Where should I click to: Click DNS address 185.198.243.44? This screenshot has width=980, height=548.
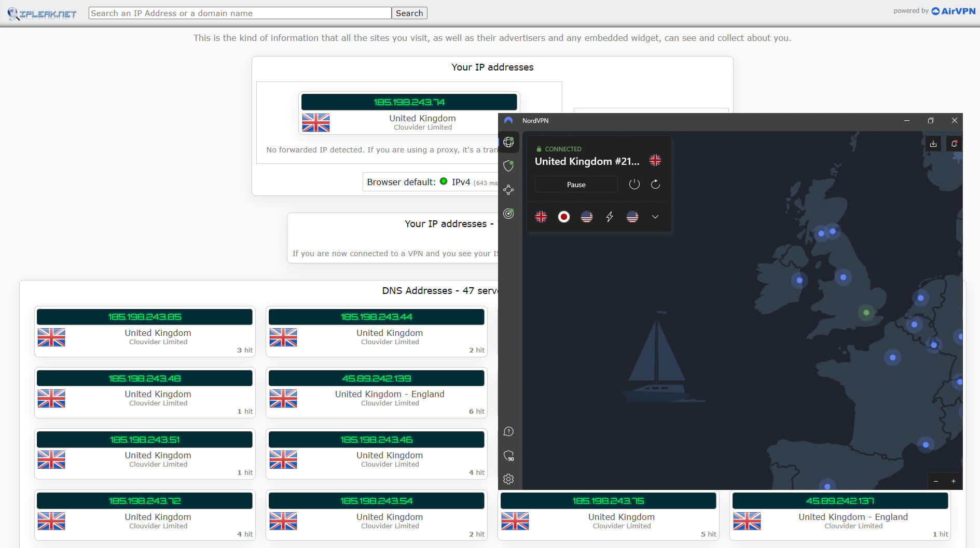point(377,317)
